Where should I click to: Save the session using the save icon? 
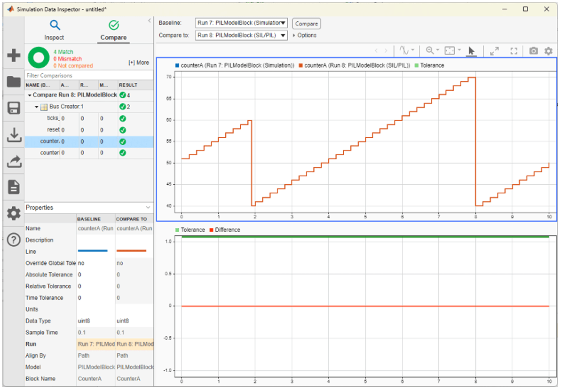click(13, 108)
